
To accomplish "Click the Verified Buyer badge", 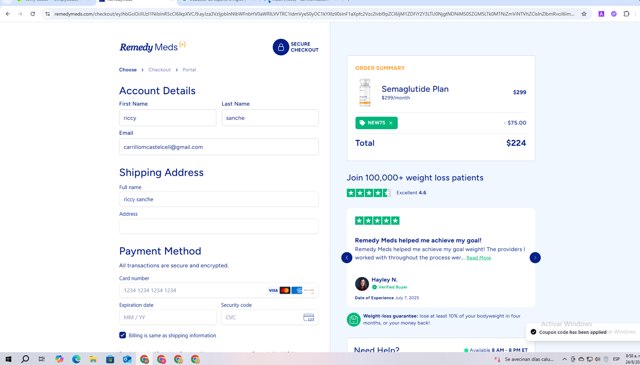I will coord(390,287).
